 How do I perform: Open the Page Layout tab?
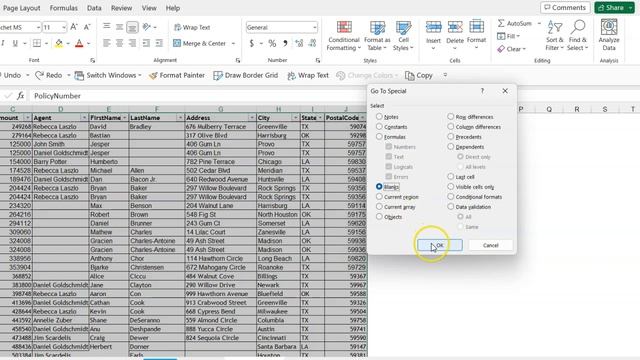21,8
